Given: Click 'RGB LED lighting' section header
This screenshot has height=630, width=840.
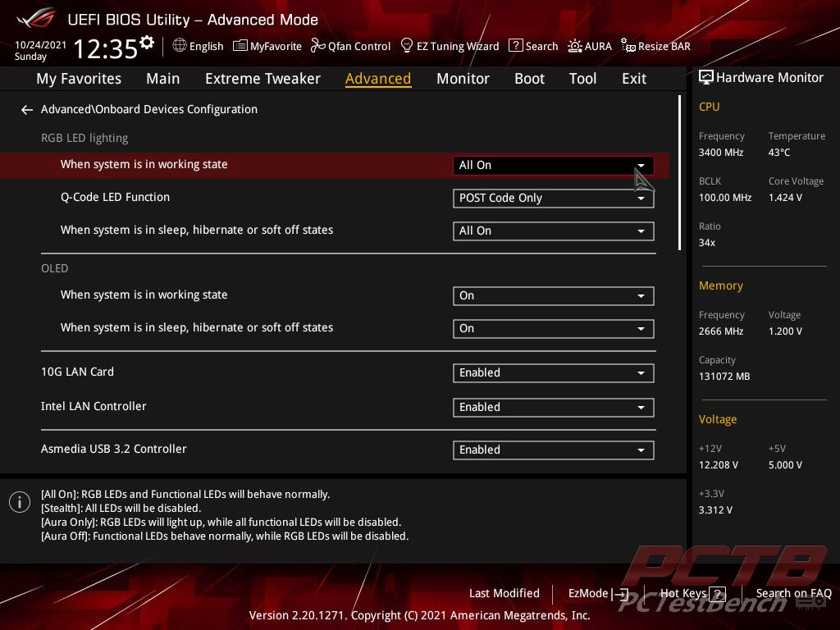Looking at the screenshot, I should pos(84,138).
